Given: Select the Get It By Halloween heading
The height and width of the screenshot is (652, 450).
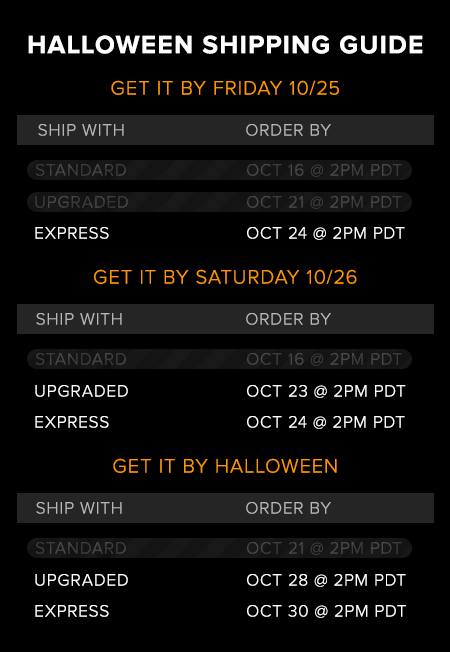Looking at the screenshot, I should (x=225, y=466).
